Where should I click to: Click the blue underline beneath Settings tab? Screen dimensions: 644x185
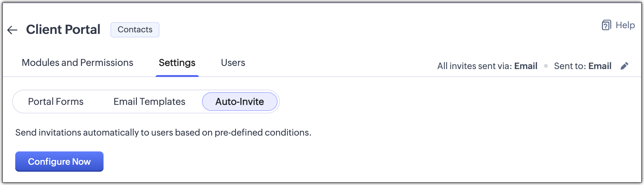pos(177,76)
